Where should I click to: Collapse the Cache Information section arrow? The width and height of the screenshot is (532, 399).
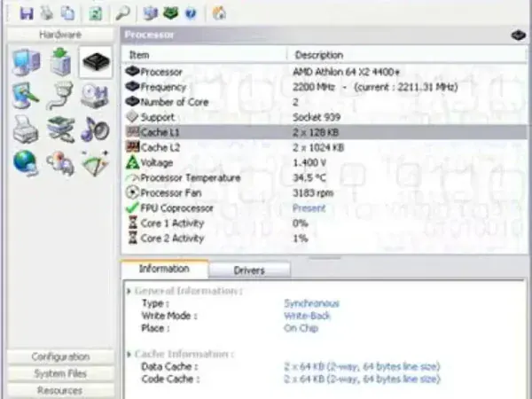click(129, 355)
